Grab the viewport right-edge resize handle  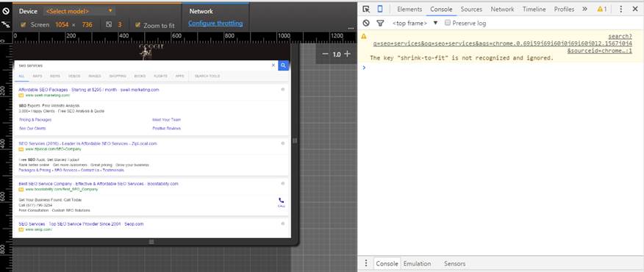click(x=295, y=140)
